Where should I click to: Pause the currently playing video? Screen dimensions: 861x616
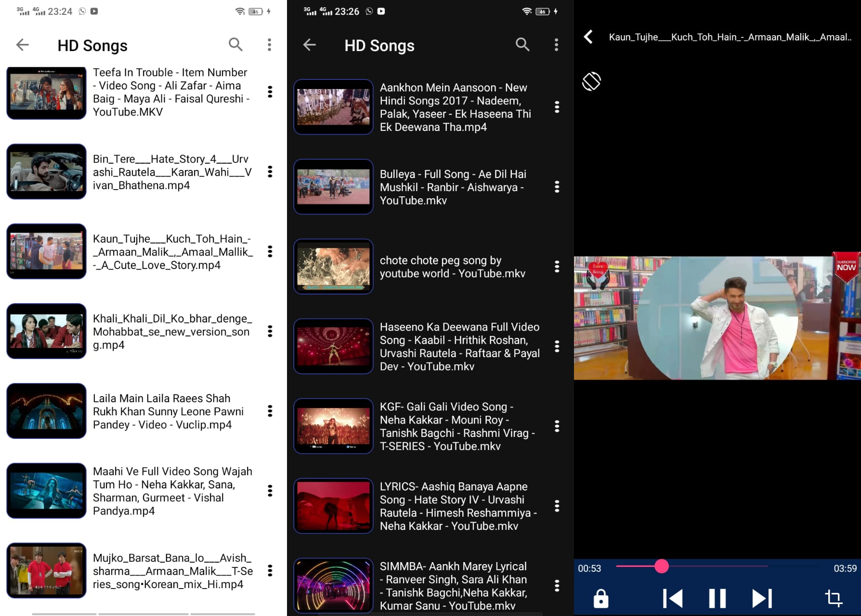[x=716, y=598]
